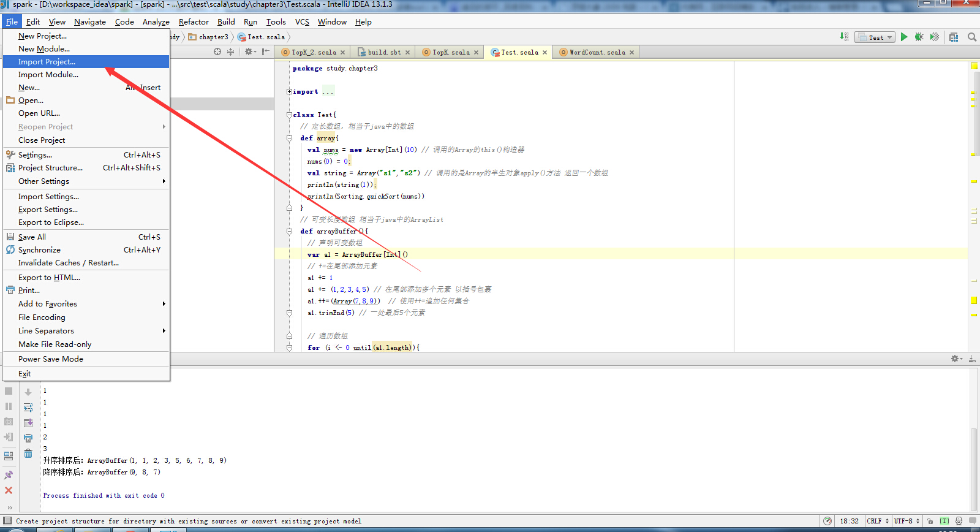Open the Navigate menu
Viewport: 980px width, 532px height.
[90, 22]
